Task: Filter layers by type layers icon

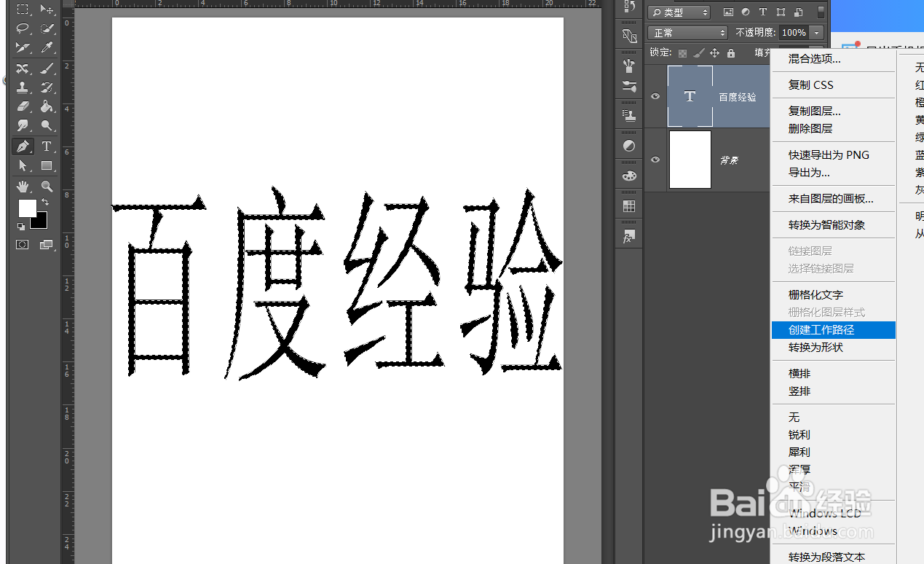Action: point(763,12)
